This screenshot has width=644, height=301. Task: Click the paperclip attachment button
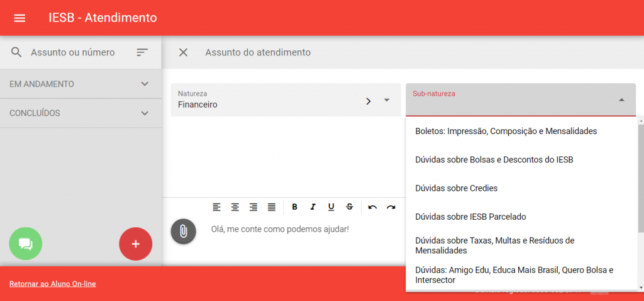[183, 231]
